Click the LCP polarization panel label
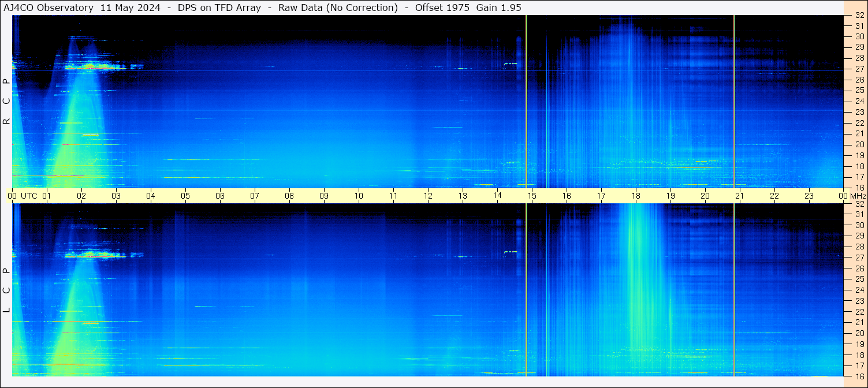 (x=6, y=290)
